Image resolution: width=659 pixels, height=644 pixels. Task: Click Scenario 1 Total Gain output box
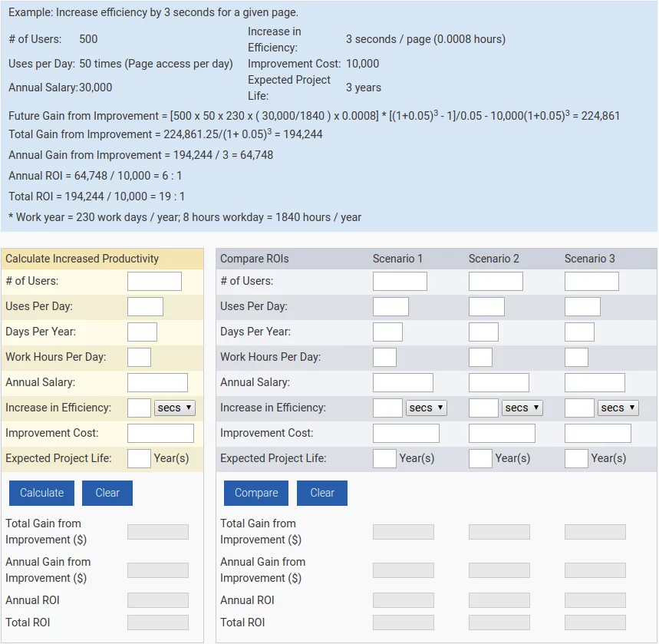tap(404, 532)
